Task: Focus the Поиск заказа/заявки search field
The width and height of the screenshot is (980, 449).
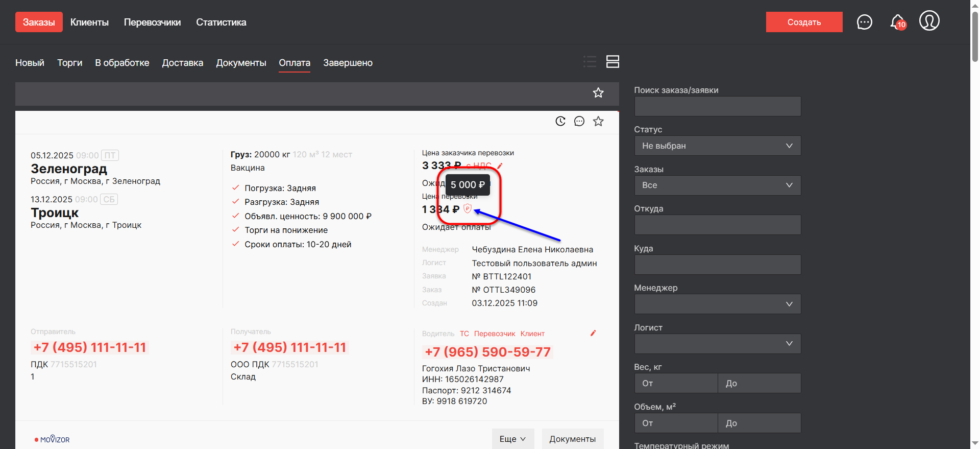Action: pos(717,106)
